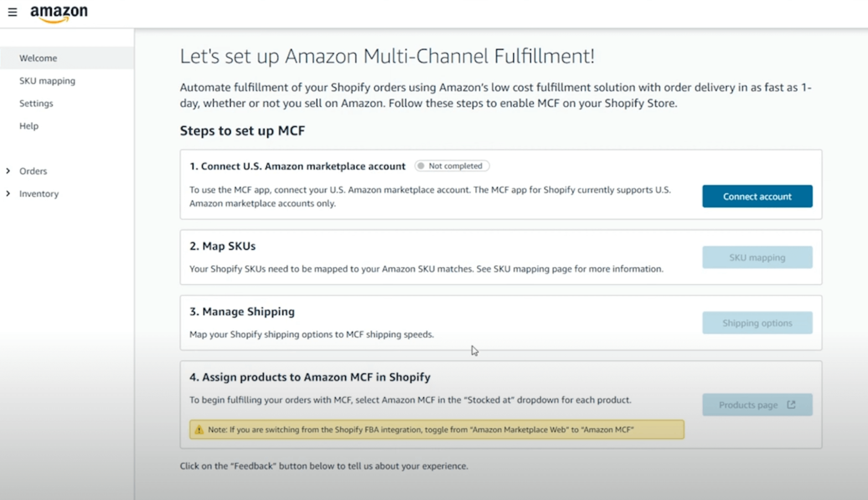
Task: Expand the Orders section
Action: point(33,171)
